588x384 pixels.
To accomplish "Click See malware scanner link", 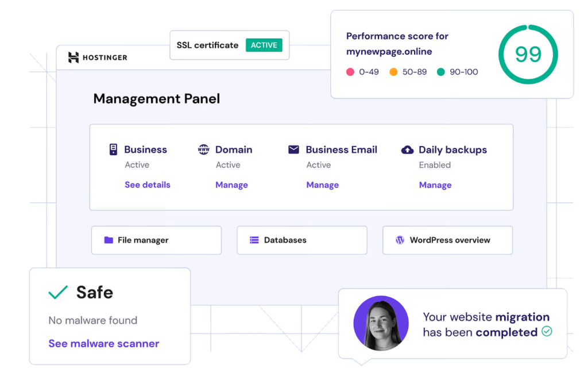I will [x=103, y=343].
